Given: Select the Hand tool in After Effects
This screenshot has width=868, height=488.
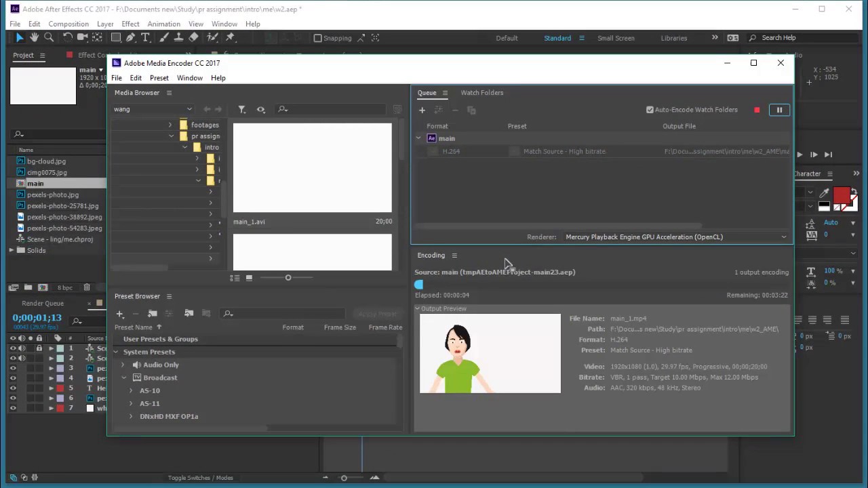Looking at the screenshot, I should point(35,38).
